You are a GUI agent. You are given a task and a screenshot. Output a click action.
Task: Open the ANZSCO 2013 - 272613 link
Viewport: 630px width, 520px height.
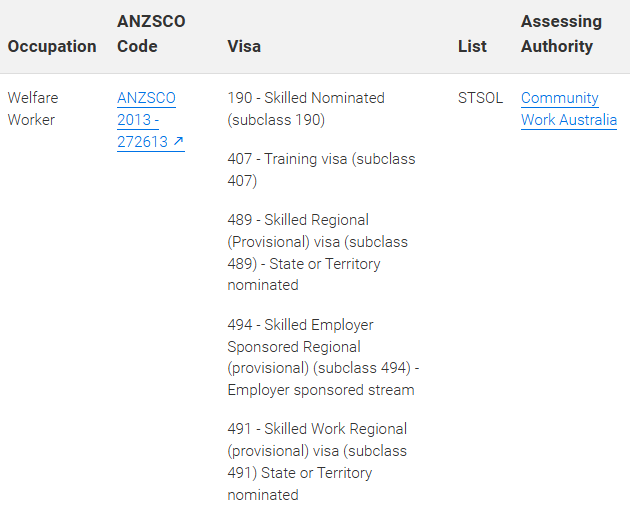tap(146, 120)
